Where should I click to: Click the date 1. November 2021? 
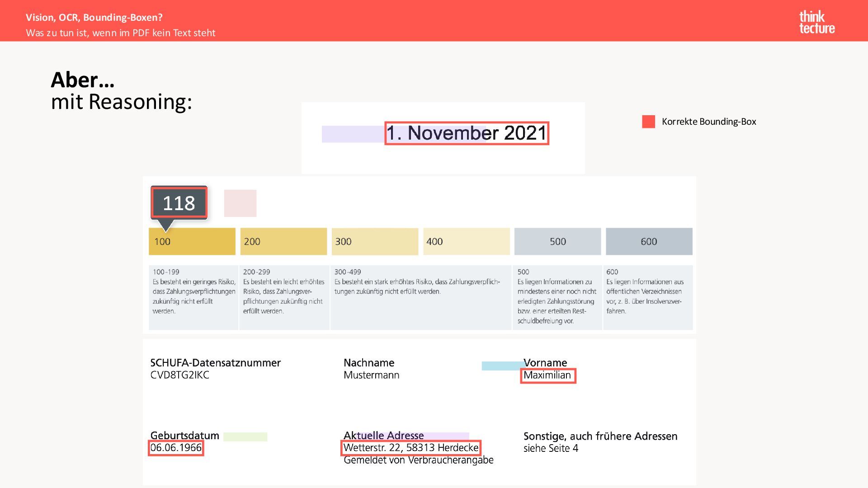coord(467,133)
